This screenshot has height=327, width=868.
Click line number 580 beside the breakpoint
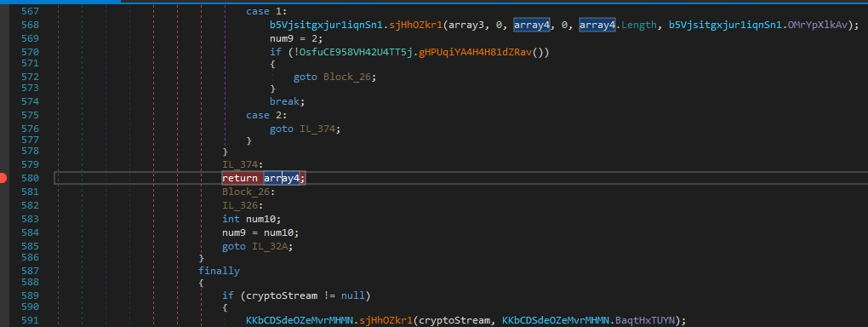(31, 178)
